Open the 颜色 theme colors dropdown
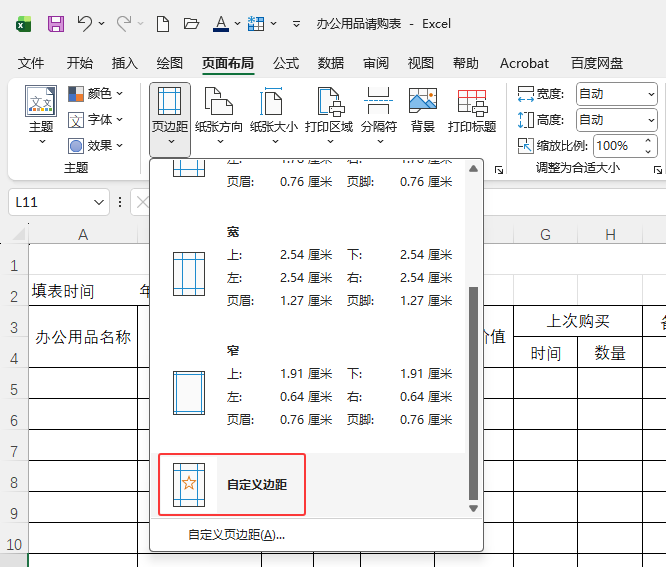 click(96, 93)
